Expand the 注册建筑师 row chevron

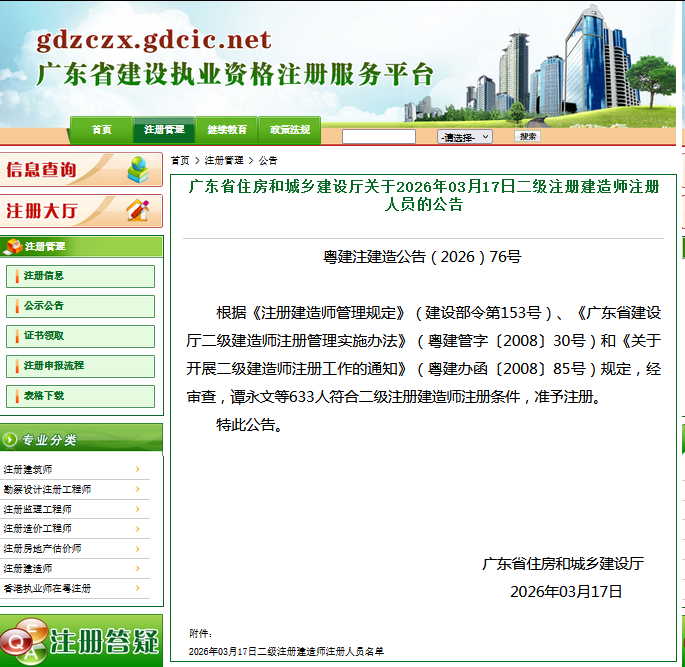(x=138, y=469)
